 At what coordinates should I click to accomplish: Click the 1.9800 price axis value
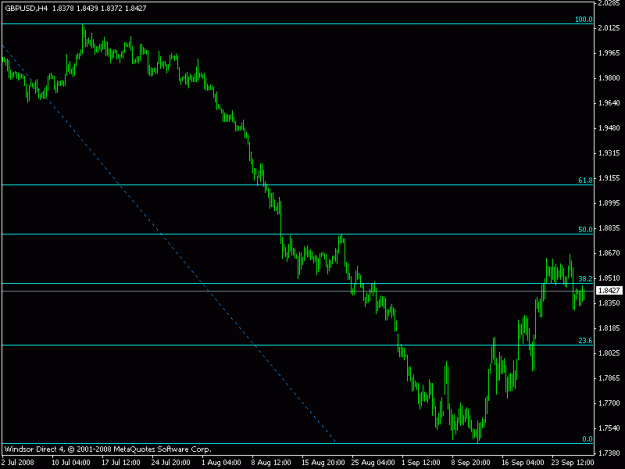[x=609, y=78]
